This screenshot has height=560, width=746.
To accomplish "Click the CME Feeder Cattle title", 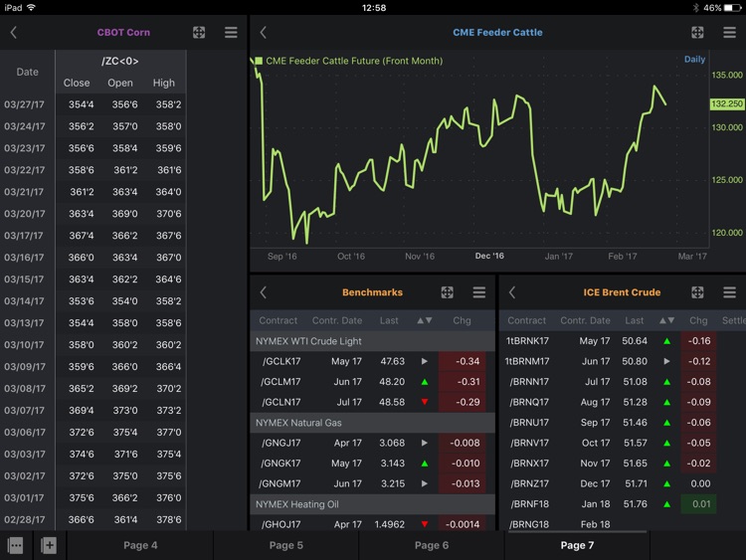I will 497,33.
